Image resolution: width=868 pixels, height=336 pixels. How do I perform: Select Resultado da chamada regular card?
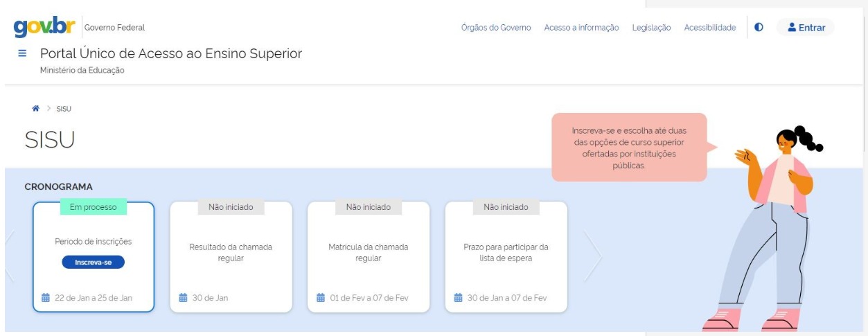231,256
